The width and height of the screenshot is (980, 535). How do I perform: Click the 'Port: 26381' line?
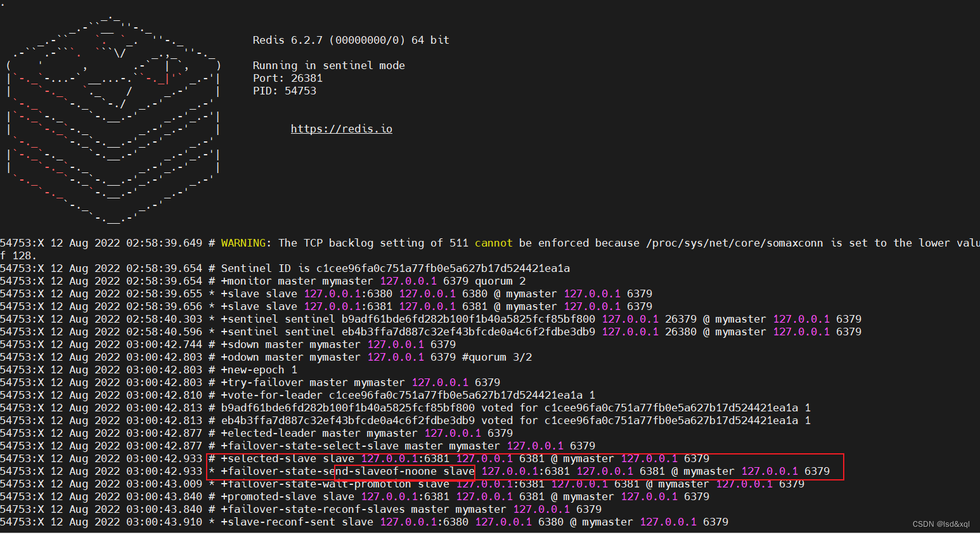click(288, 78)
